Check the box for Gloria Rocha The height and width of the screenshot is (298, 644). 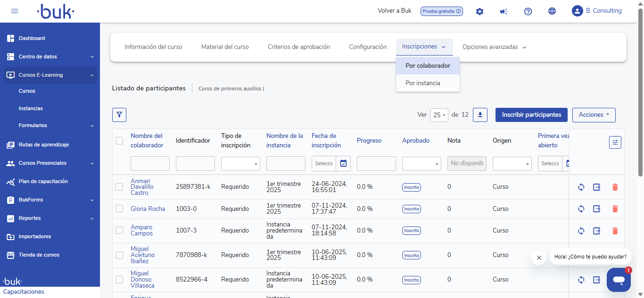119,209
